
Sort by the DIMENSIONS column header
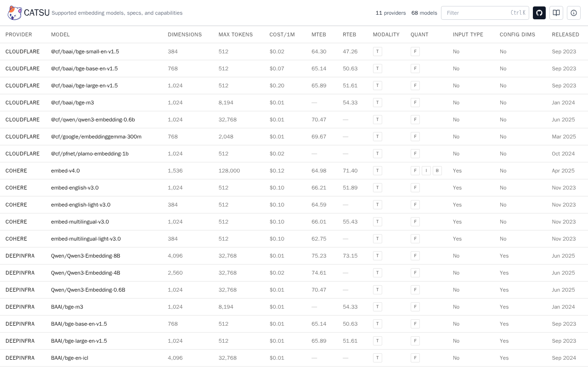tap(185, 34)
